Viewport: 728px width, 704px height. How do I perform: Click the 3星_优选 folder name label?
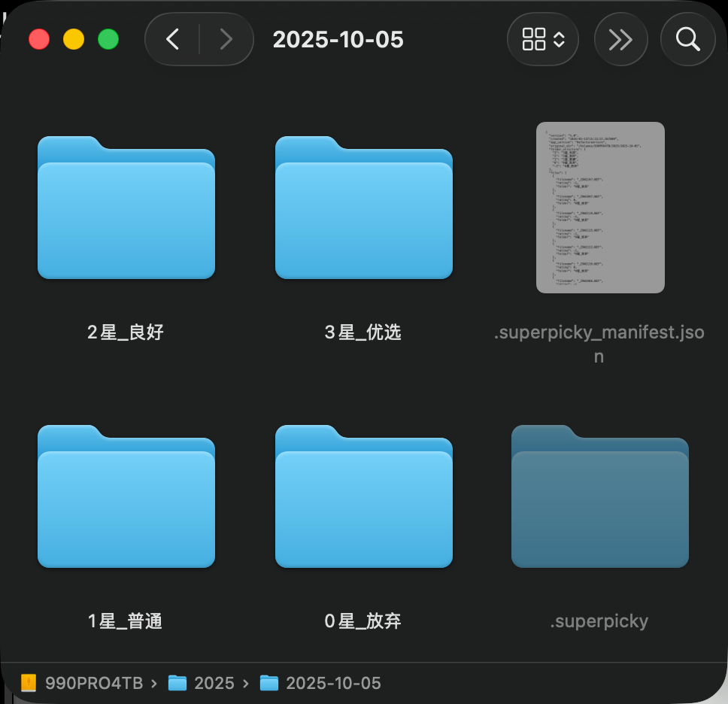(363, 332)
